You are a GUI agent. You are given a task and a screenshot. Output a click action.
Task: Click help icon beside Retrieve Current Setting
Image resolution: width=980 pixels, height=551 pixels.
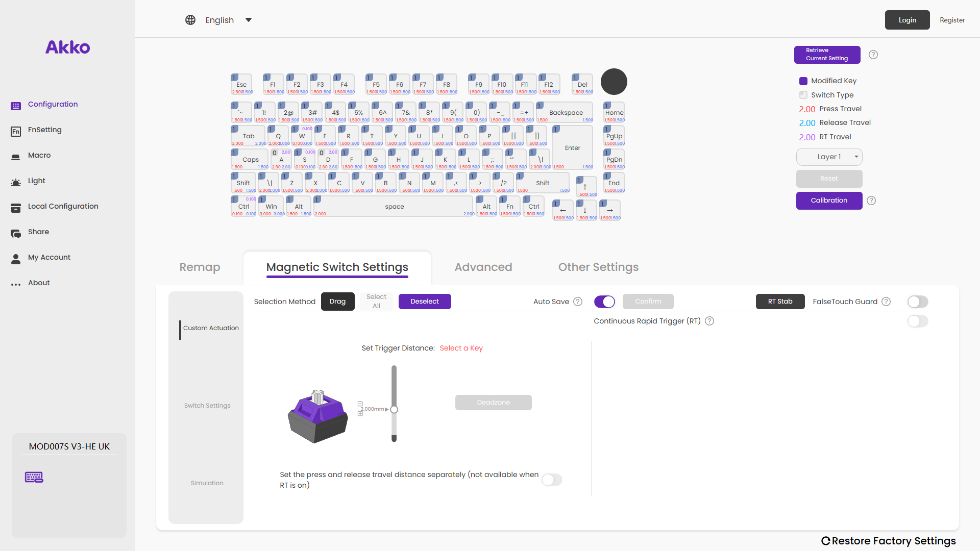873,55
